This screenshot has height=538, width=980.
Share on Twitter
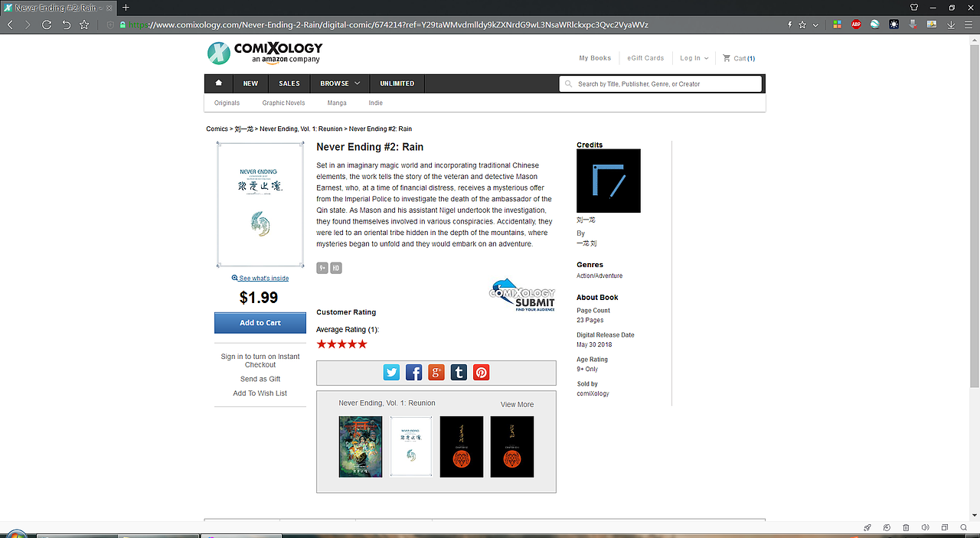coord(392,373)
